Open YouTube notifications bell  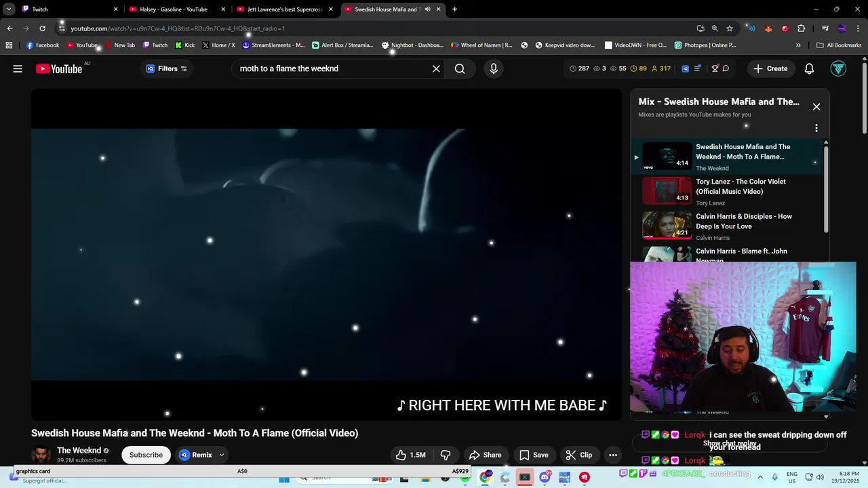809,68
